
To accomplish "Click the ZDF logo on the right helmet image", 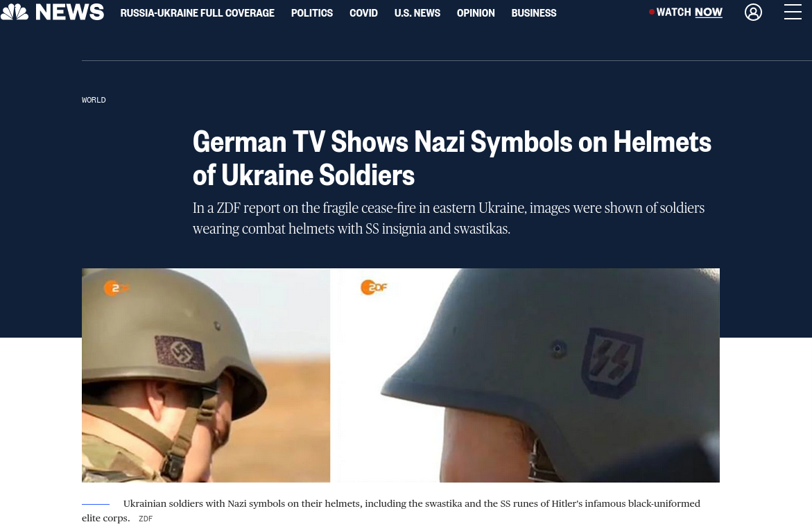I will [x=374, y=287].
